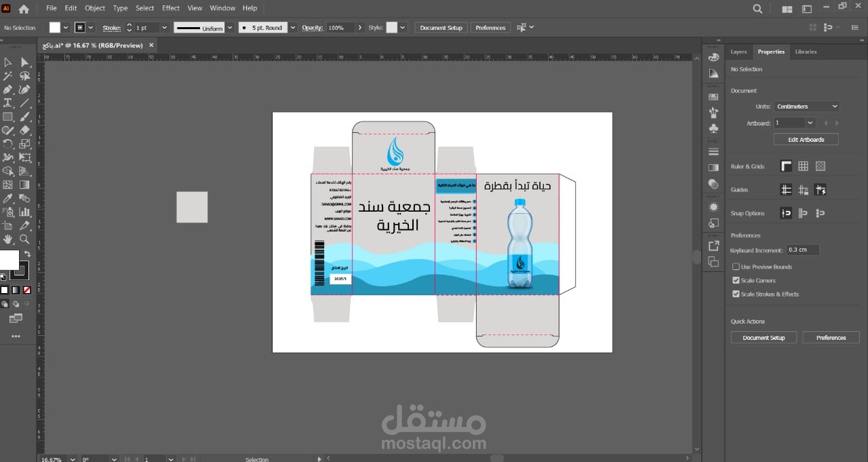
Task: Open the search icon in top bar
Action: (x=757, y=9)
